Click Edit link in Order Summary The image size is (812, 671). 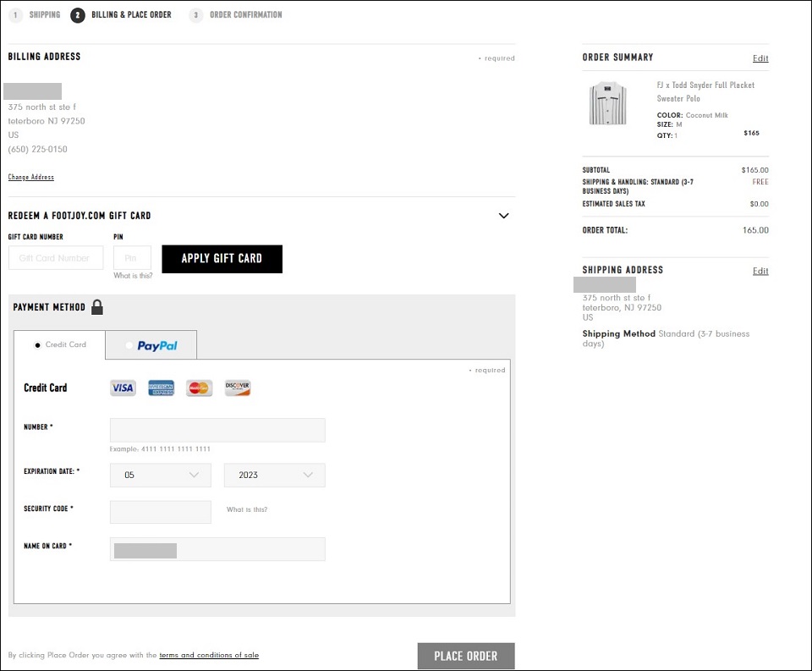pyautogui.click(x=760, y=58)
